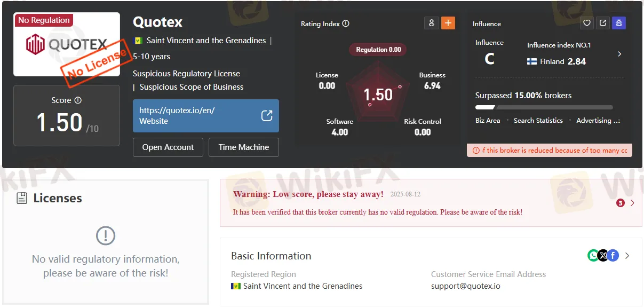Click the no valid regulation warning sentence
Viewport: 644px width, 308px height.
(x=378, y=212)
